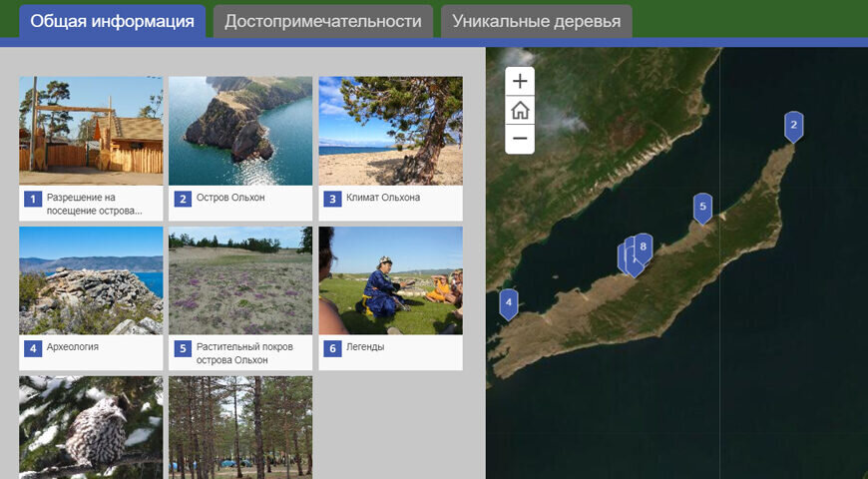Click number badge 4 beside Археология
The width and height of the screenshot is (868, 479).
33,348
